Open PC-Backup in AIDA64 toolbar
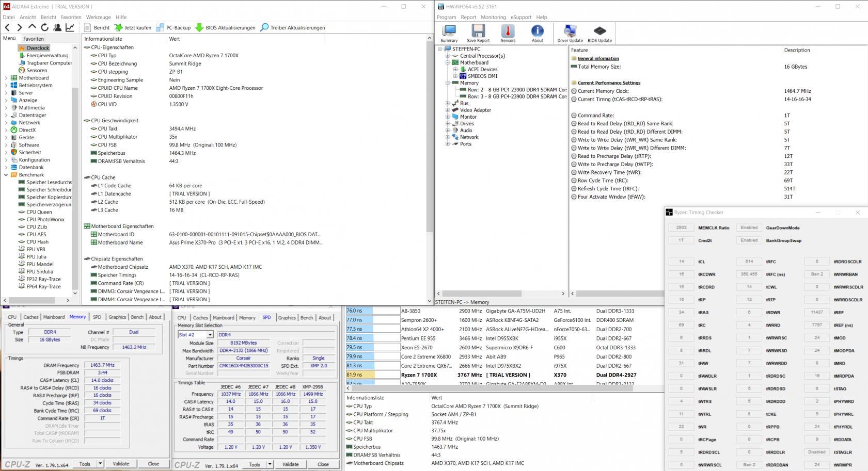 (x=173, y=27)
